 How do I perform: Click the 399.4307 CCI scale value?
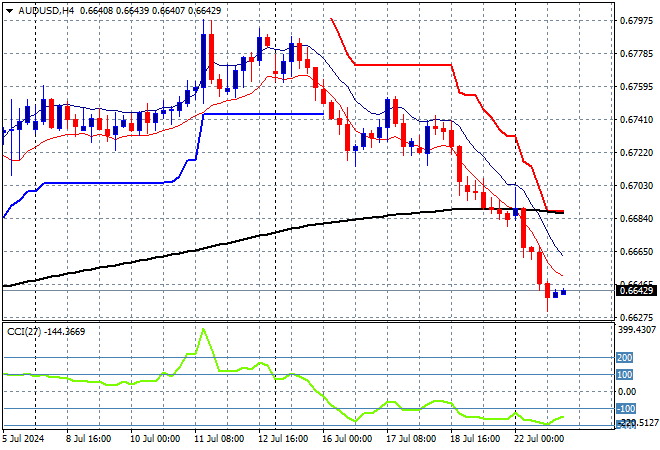coord(638,329)
